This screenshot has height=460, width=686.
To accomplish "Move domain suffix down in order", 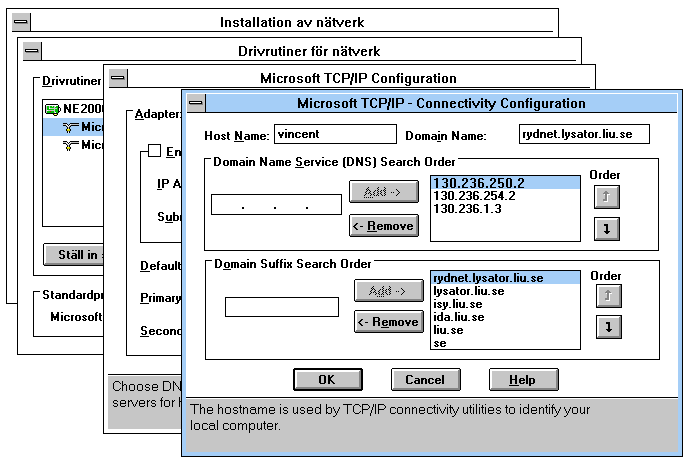I will (x=603, y=326).
